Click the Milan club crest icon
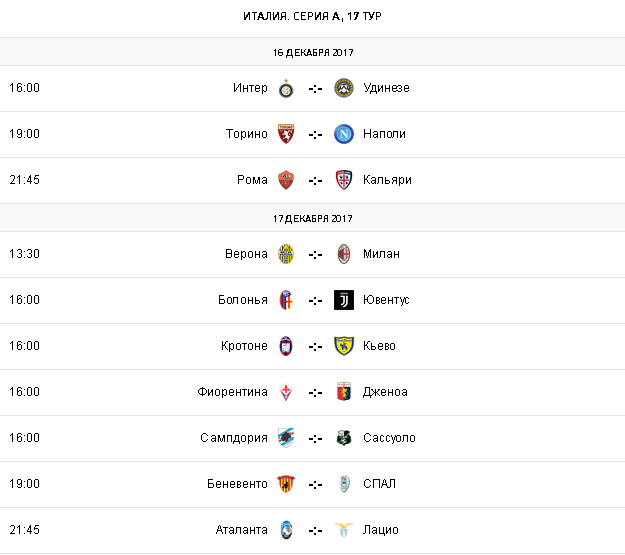Image resolution: width=625 pixels, height=555 pixels. (x=344, y=254)
